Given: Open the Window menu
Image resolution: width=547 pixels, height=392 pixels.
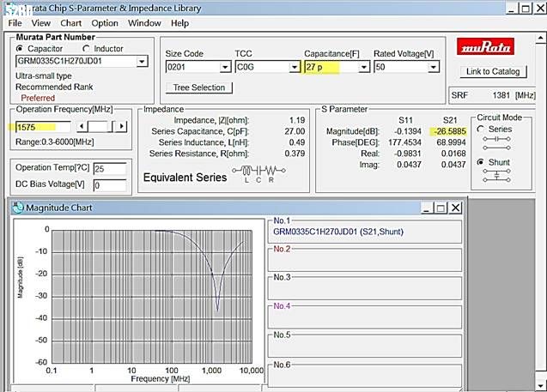Looking at the screenshot, I should click(144, 23).
